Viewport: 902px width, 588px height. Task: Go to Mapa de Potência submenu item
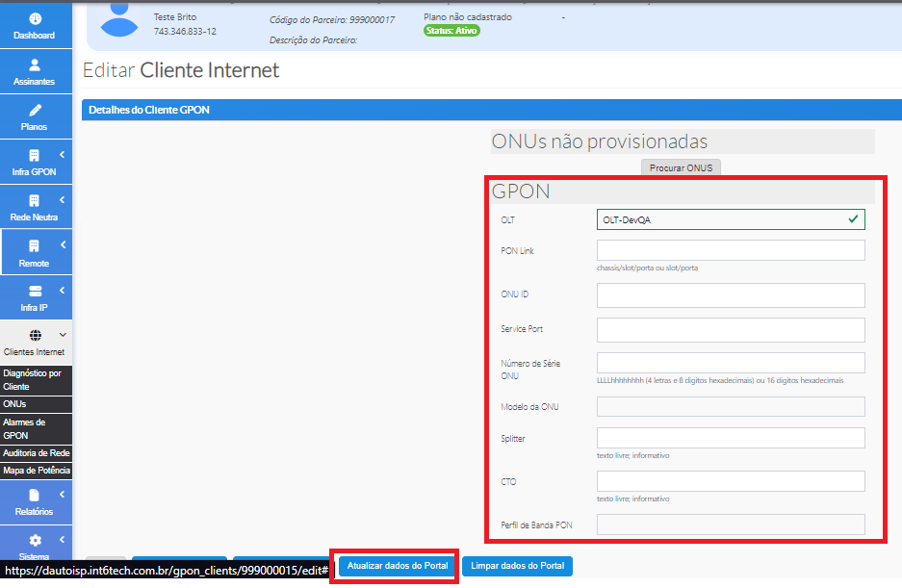[36, 471]
